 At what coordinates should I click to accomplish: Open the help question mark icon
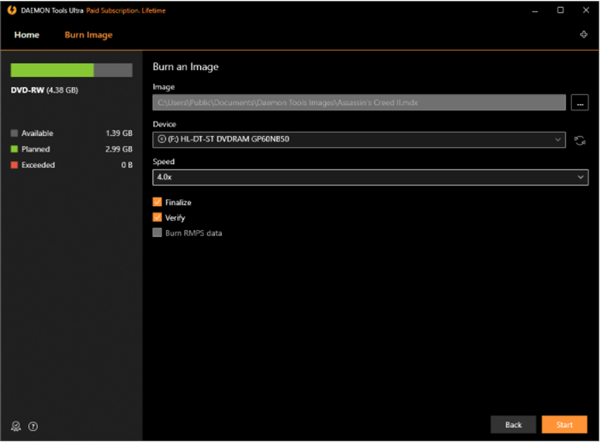coord(33,426)
